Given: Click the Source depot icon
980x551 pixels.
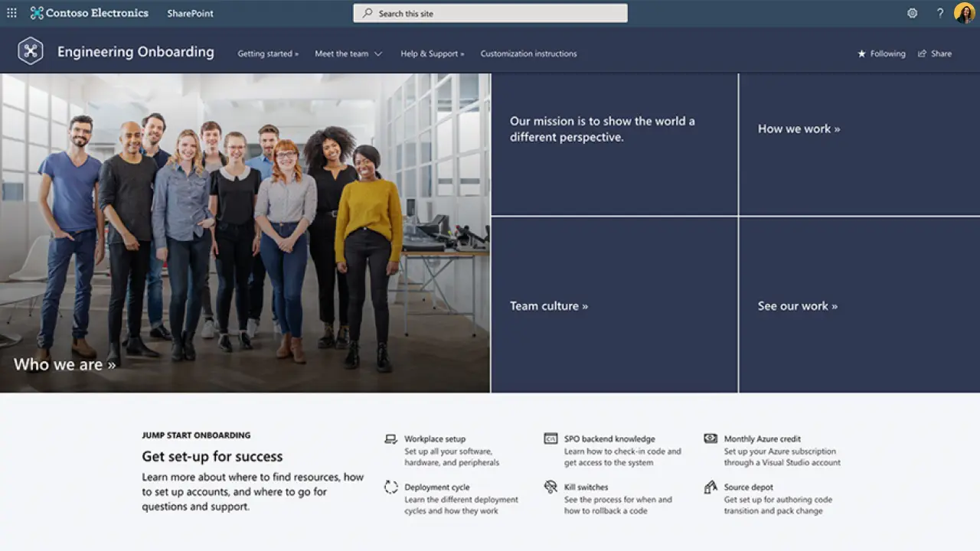Looking at the screenshot, I should coord(710,487).
